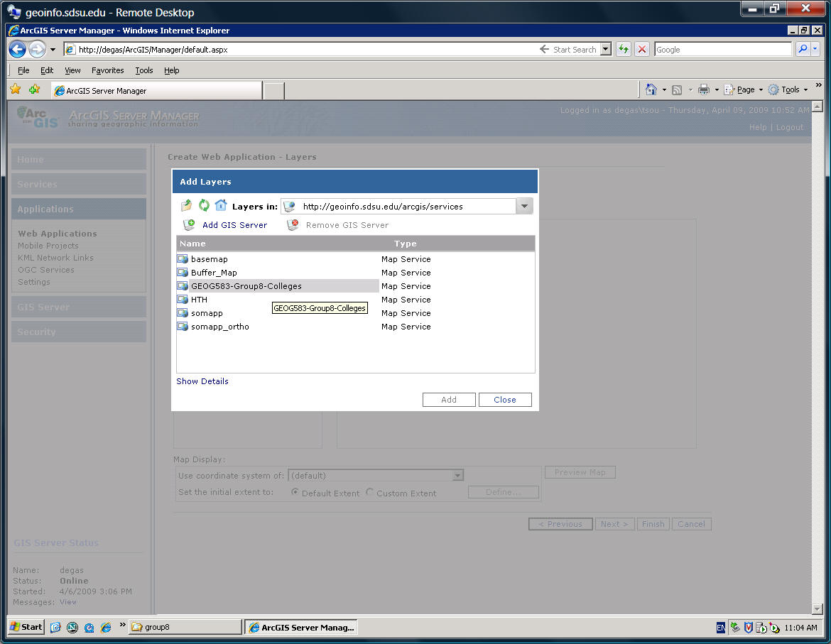Image resolution: width=831 pixels, height=644 pixels.
Task: Click the search magnifier icon
Action: point(803,49)
